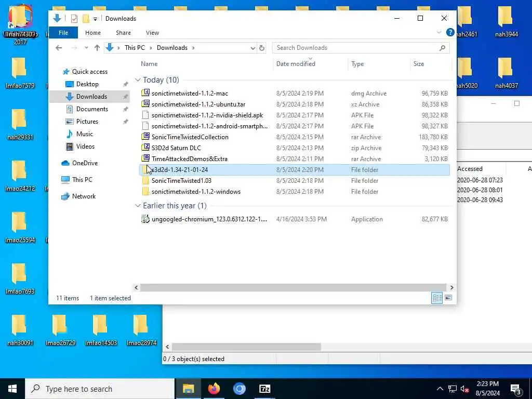This screenshot has width=532, height=399.
Task: Refresh the Downloads folder view
Action: [262, 48]
